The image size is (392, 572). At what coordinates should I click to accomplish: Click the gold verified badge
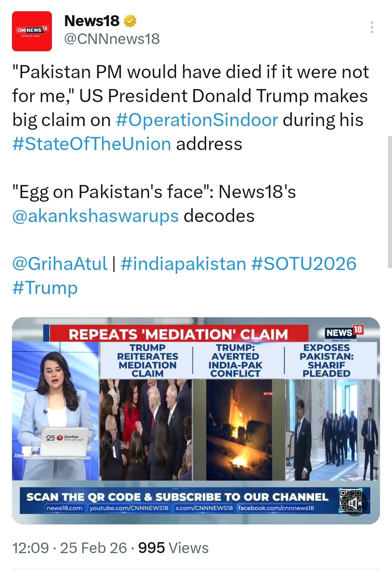click(130, 21)
